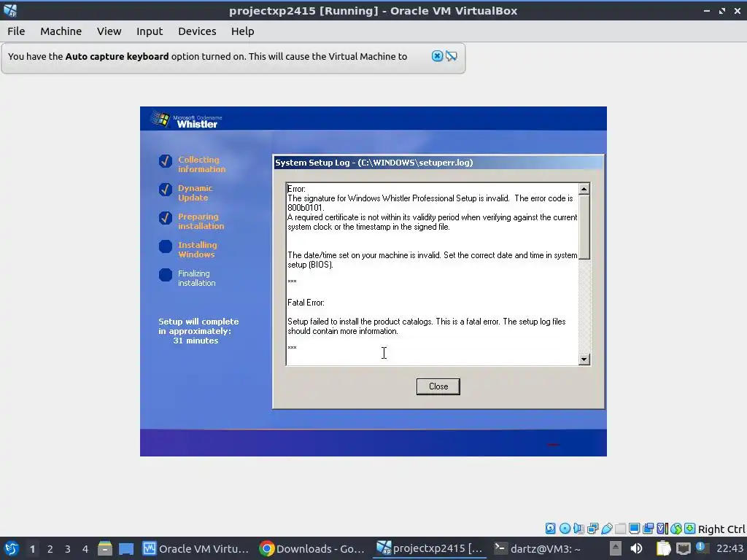This screenshot has width=747, height=560.
Task: Click the Preparing installation checkmark icon
Action: coord(166,218)
